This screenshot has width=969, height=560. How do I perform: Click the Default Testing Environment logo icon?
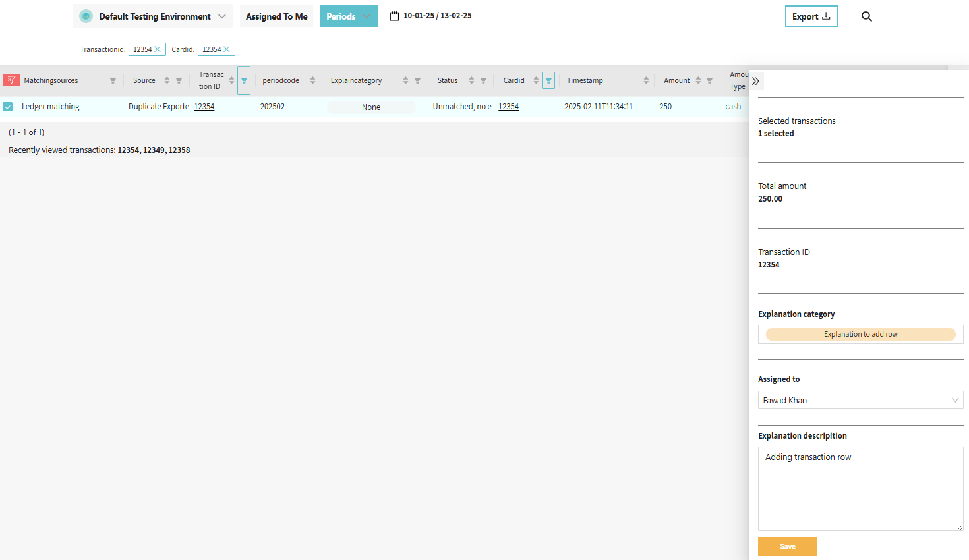tap(86, 16)
